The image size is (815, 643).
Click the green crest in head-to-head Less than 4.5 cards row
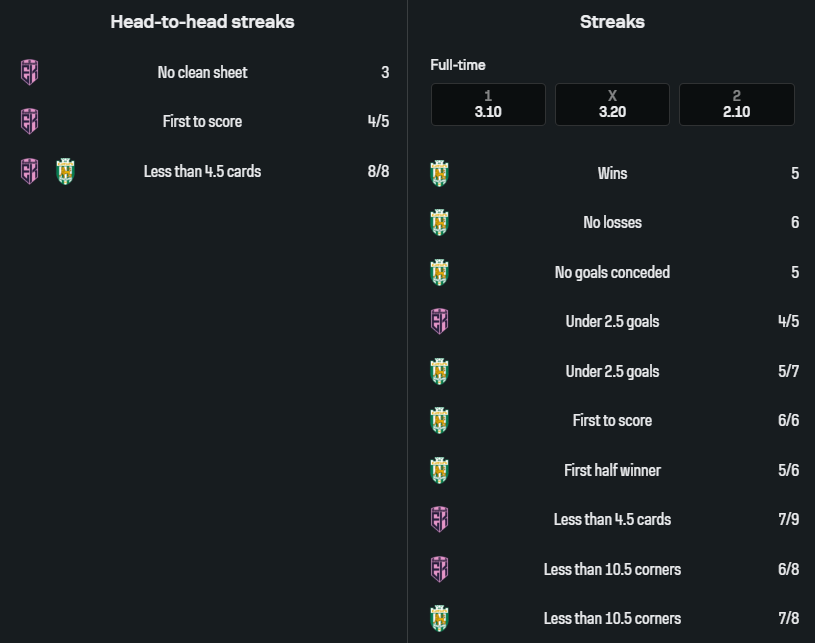point(65,171)
